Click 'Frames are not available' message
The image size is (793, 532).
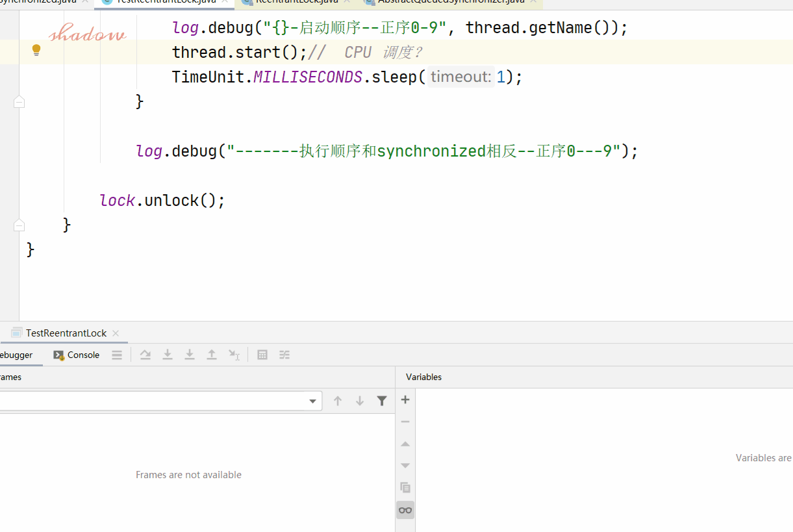(188, 475)
